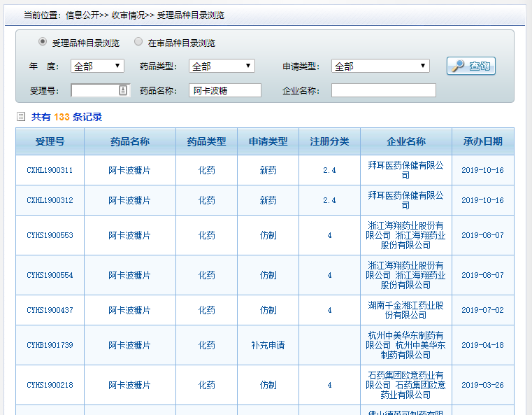Click 补充申请 application type cell
Screen dimensions: 532x415
coord(268,345)
